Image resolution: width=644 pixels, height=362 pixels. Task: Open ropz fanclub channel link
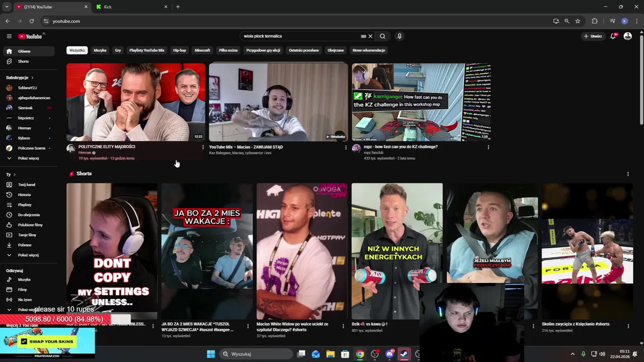[x=374, y=152]
